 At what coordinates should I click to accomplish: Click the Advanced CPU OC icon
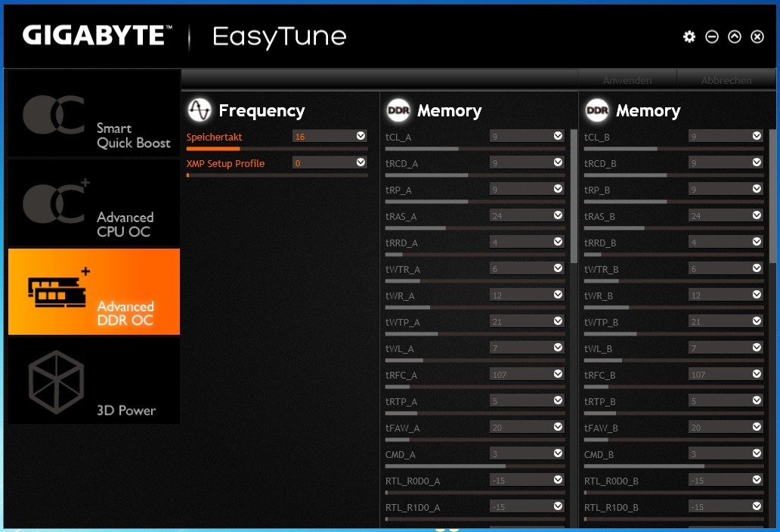[x=56, y=201]
